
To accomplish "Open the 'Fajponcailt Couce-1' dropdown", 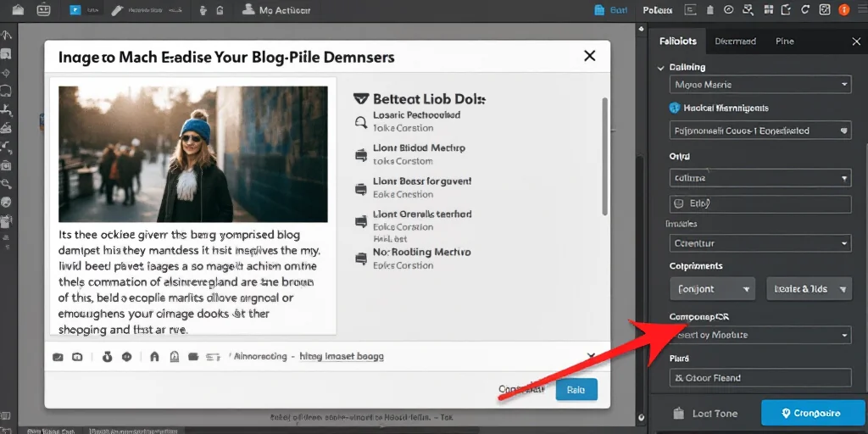I will [x=760, y=131].
